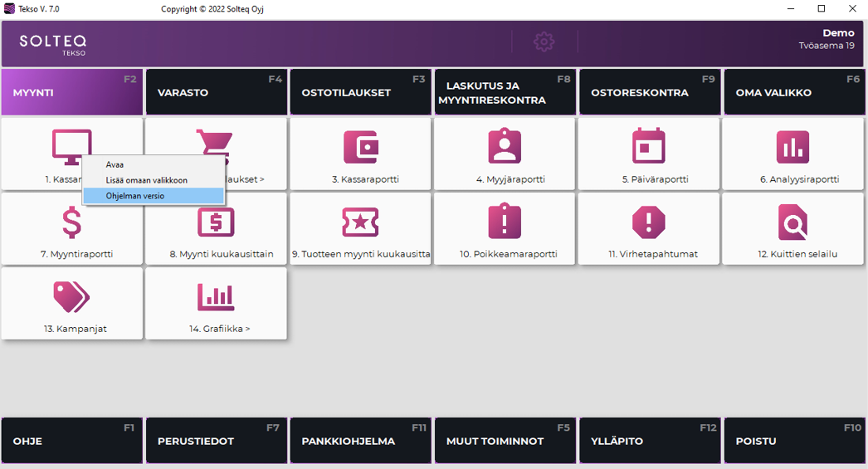Choose Lisää omaan valikkoon menu entry
The image size is (868, 469).
point(146,180)
